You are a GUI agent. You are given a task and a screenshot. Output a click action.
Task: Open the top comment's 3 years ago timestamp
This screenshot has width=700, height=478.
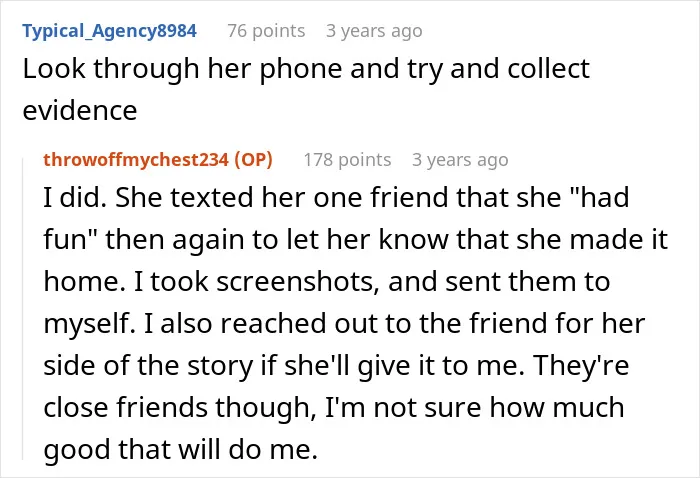[374, 31]
